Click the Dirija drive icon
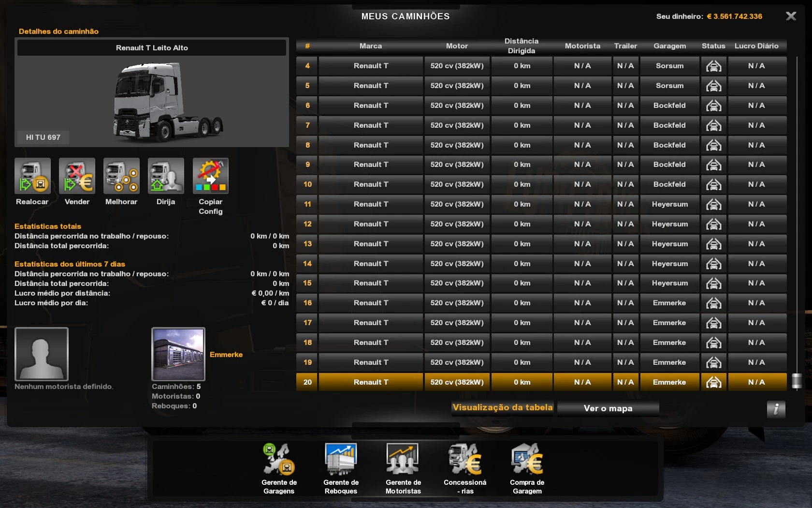The width and height of the screenshot is (812, 508). (x=166, y=176)
